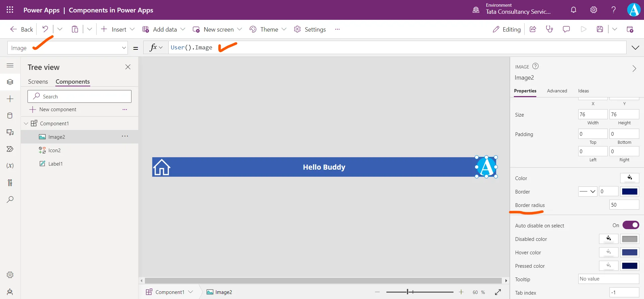Open the Theme menu
Screen dimensions: 644x299
[268, 29]
